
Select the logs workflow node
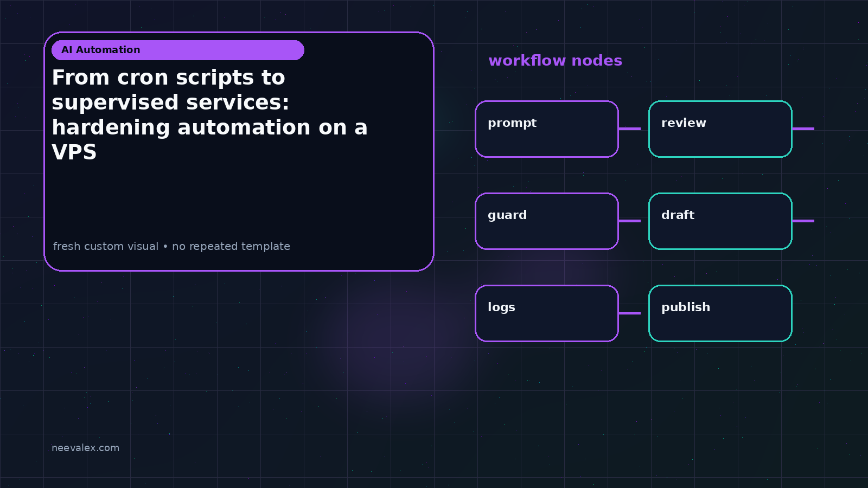coord(547,313)
